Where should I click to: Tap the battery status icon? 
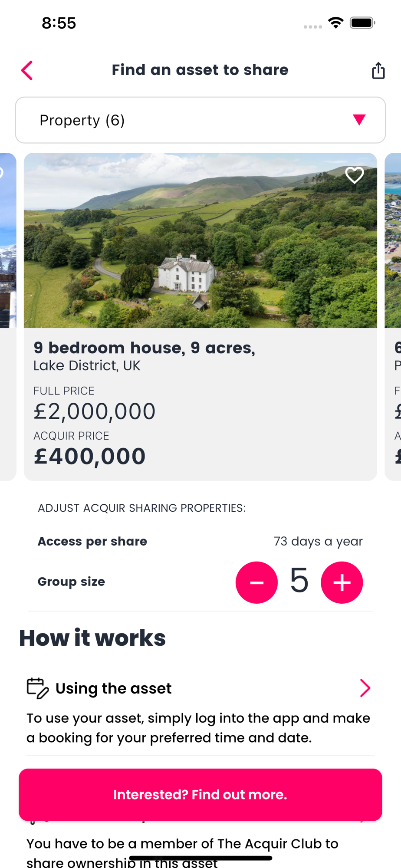tap(362, 23)
